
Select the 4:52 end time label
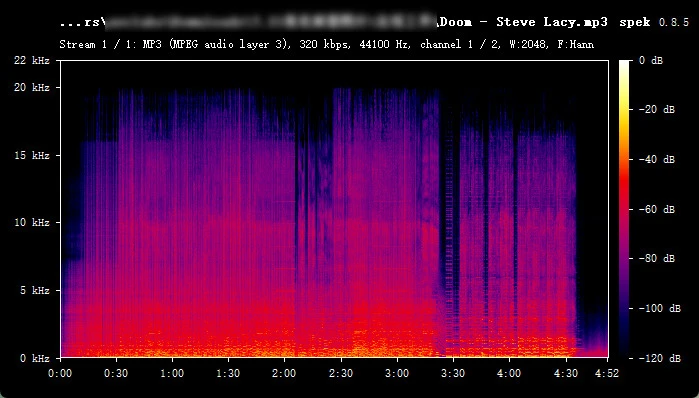[x=607, y=373]
